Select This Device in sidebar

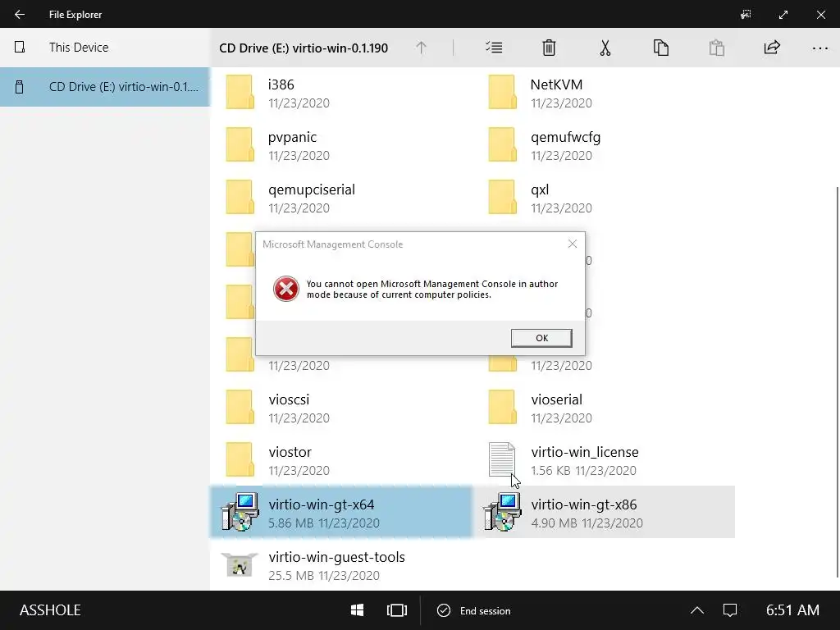(105, 47)
